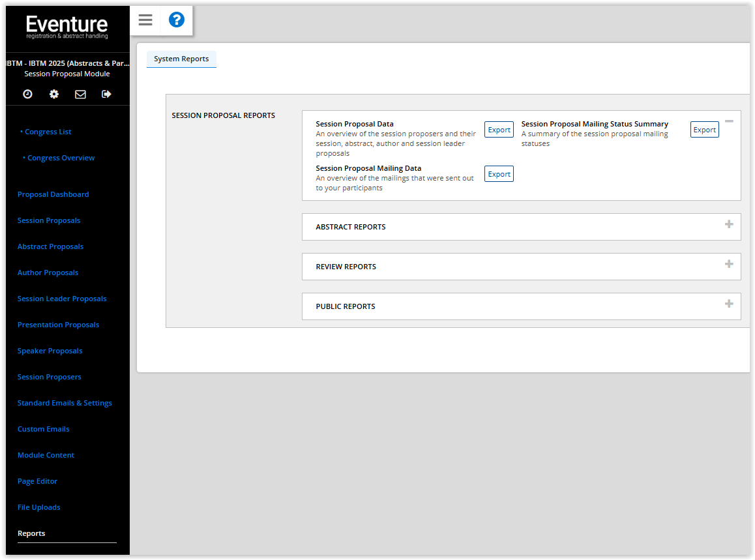
Task: Open the Custom Emails page
Action: [43, 428]
